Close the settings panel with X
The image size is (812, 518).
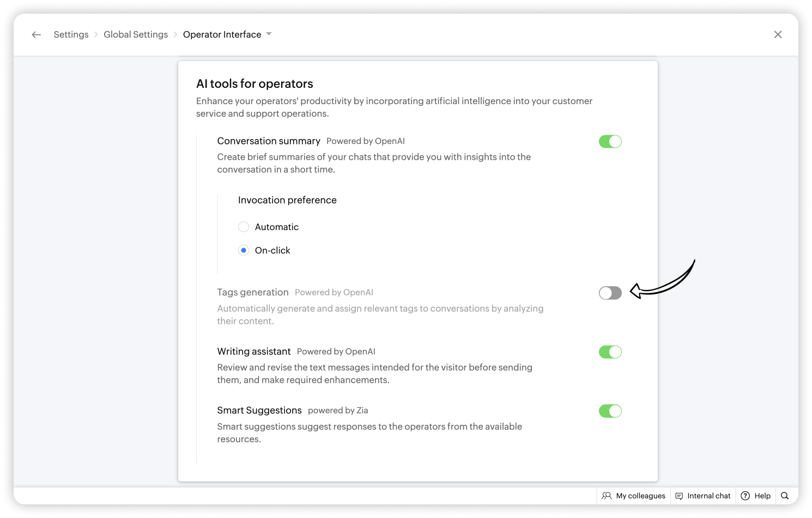tap(778, 35)
